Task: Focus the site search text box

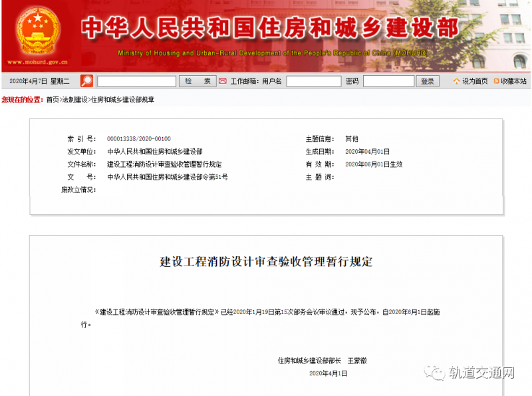Action: coord(136,81)
